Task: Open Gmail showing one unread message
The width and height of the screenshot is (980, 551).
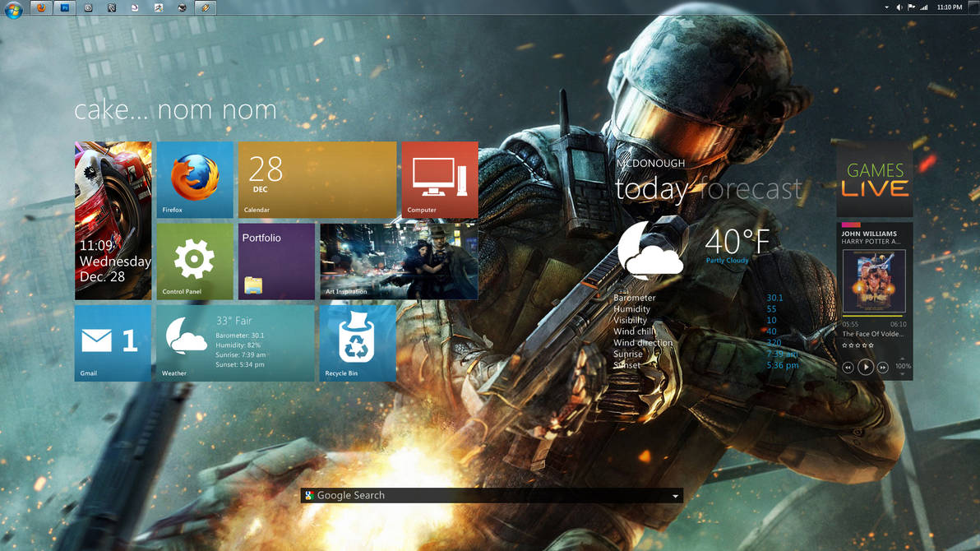Action: pyautogui.click(x=113, y=341)
